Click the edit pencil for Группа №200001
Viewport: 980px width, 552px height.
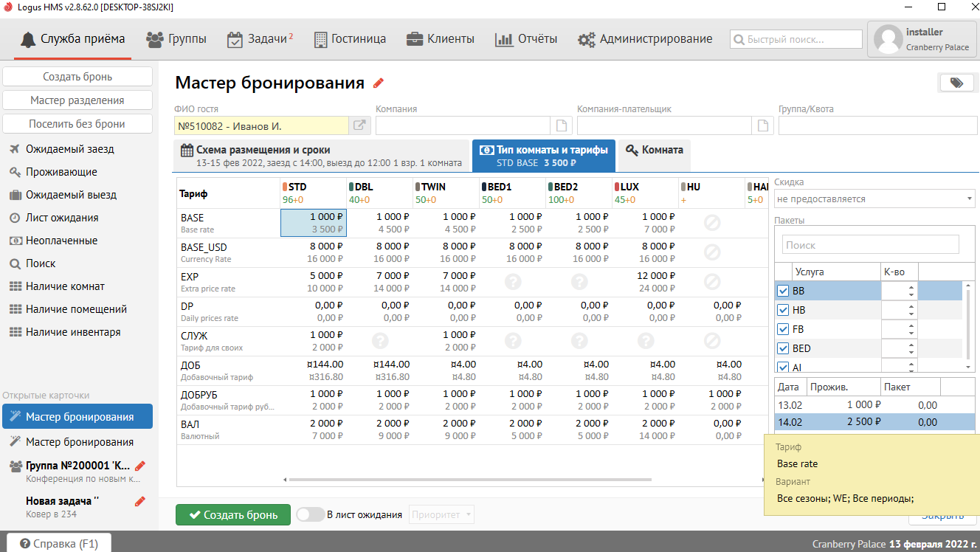[x=140, y=466]
